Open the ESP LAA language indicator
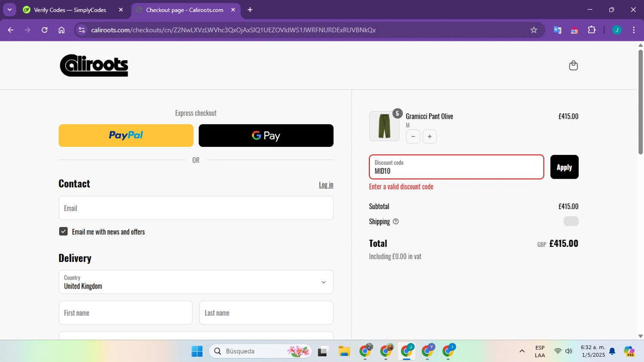Image resolution: width=644 pixels, height=362 pixels. click(x=540, y=351)
